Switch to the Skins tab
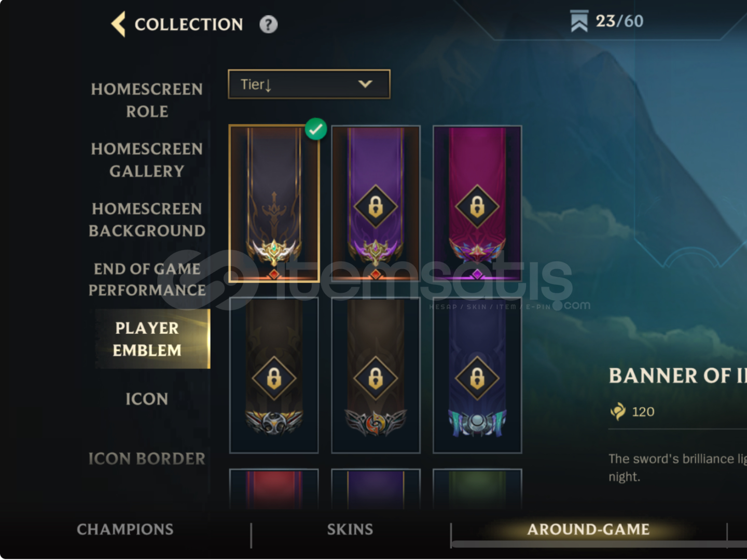 coord(350,529)
